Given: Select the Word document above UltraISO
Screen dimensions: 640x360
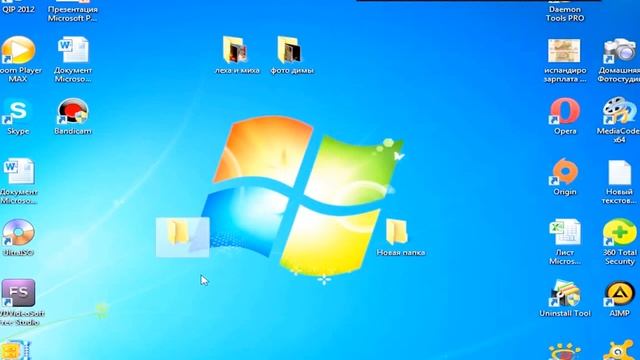Looking at the screenshot, I should (x=18, y=181).
